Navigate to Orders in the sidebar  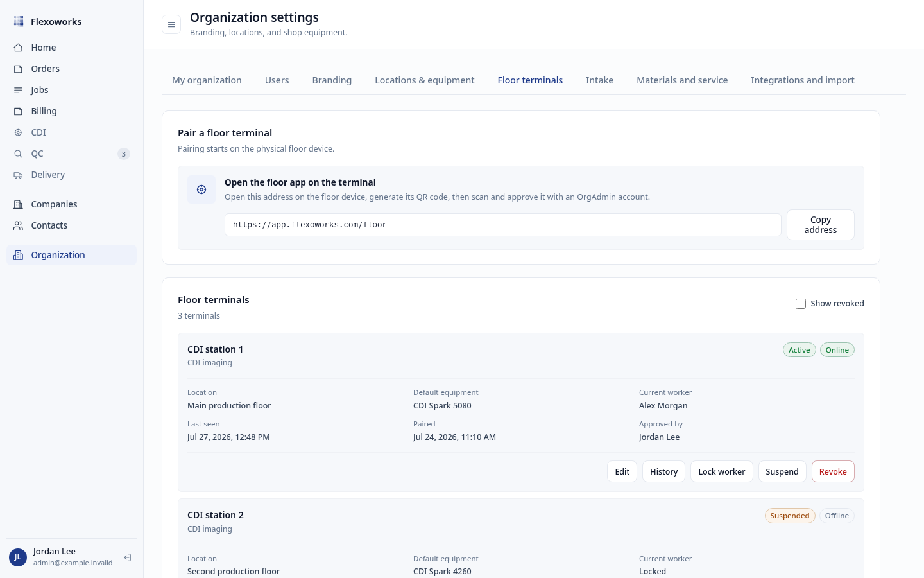pos(72,69)
